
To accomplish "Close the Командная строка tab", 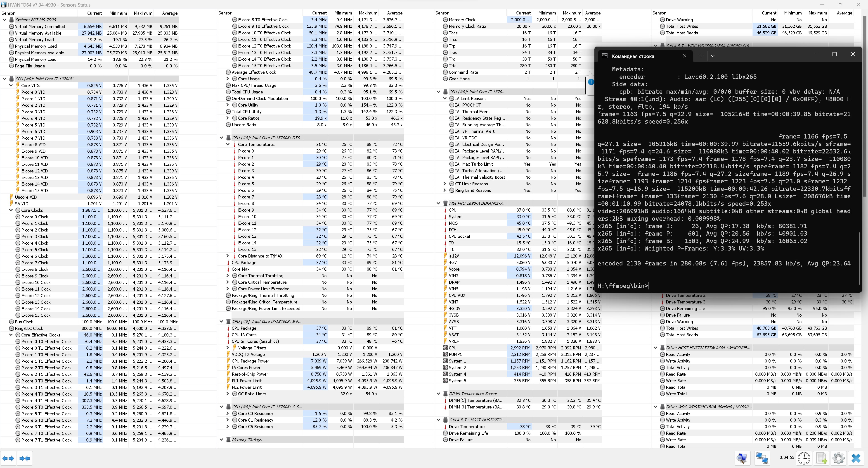I will tap(684, 56).
